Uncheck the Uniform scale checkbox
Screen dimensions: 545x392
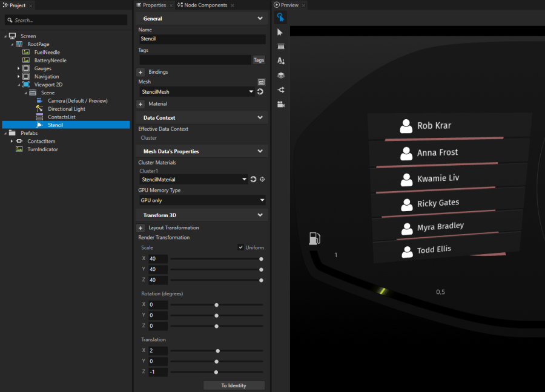coord(241,247)
